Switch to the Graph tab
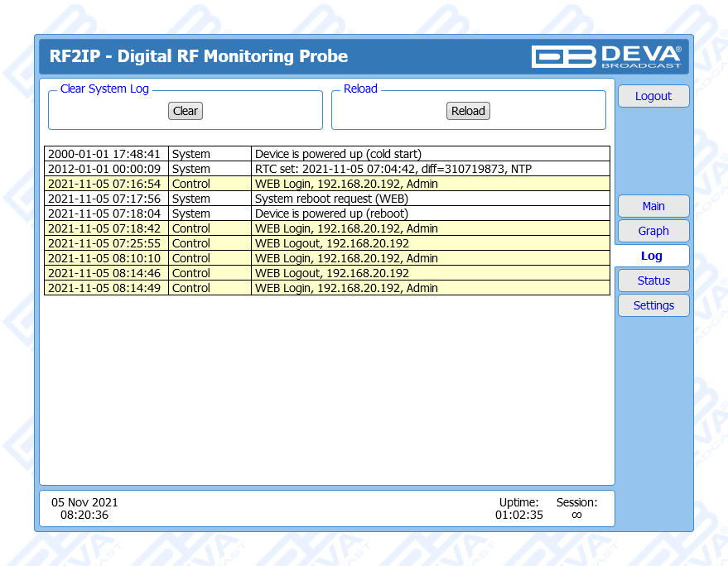Image resolution: width=728 pixels, height=566 pixels. 653,231
